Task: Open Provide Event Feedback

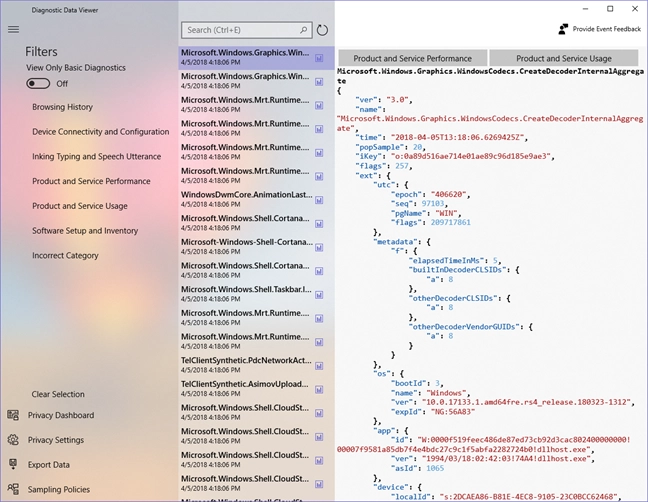Action: pos(600,29)
